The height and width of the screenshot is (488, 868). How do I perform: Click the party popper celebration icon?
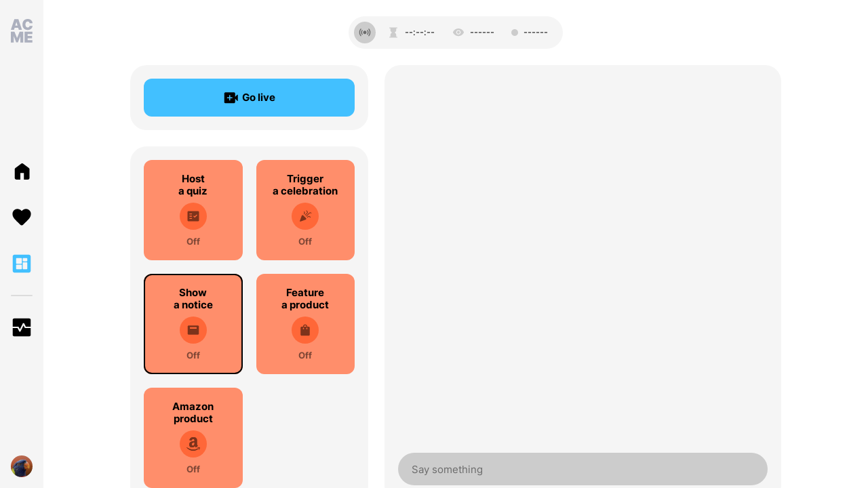pos(305,216)
